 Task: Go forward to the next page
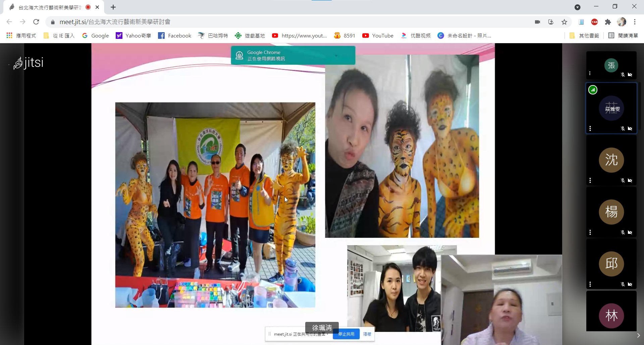22,22
